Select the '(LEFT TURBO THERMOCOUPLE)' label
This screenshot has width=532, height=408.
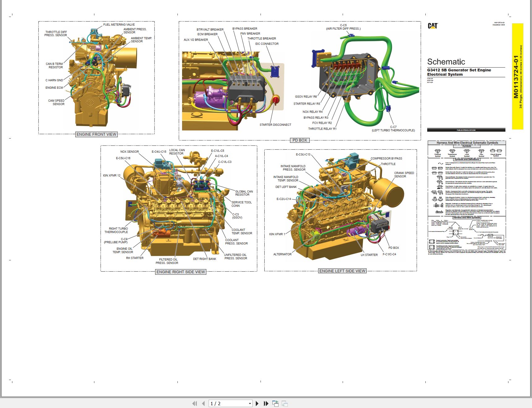point(393,130)
